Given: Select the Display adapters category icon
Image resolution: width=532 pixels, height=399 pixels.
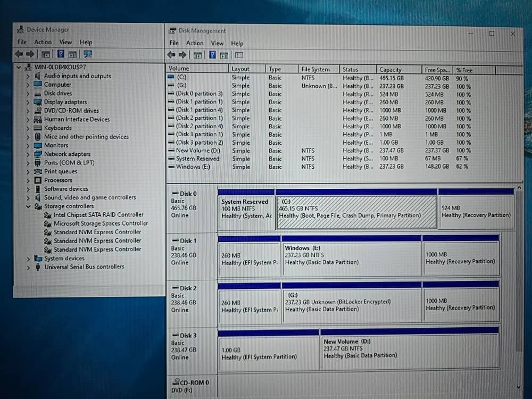Looking at the screenshot, I should tap(38, 102).
